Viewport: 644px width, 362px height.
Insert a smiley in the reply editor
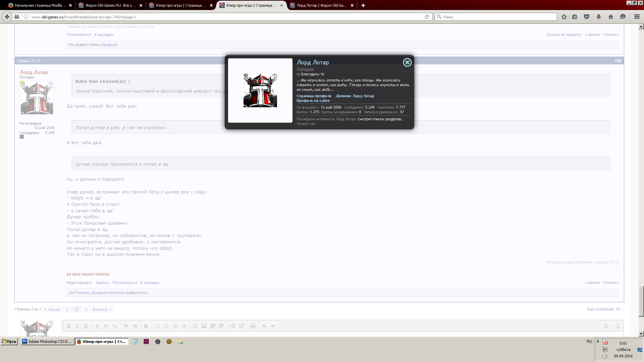(x=195, y=326)
